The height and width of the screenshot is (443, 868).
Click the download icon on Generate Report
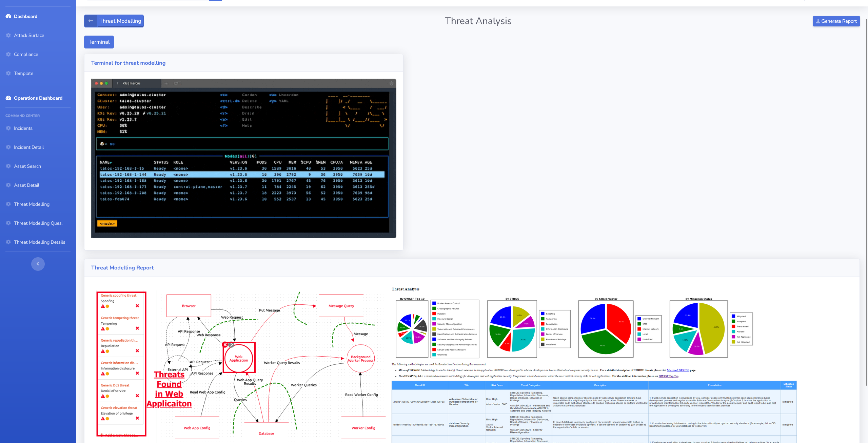[x=818, y=21]
